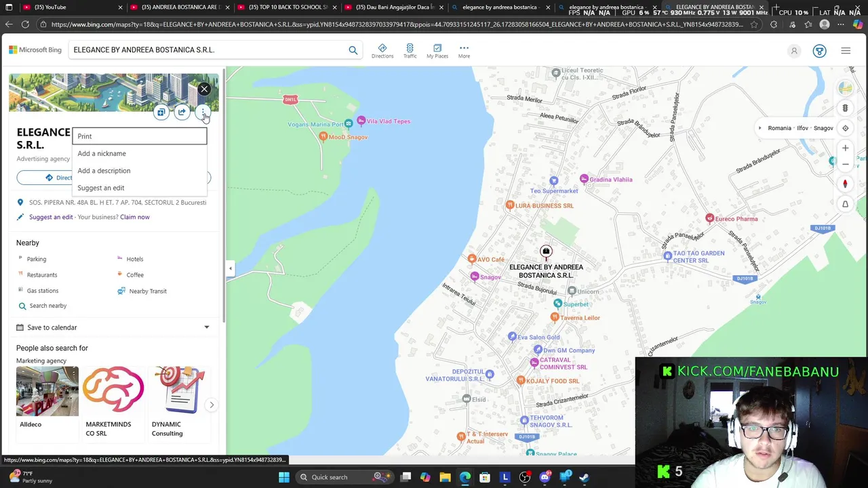The image size is (868, 488).
Task: Switch to Dau Bani Angajatilor browser tab
Action: (393, 7)
